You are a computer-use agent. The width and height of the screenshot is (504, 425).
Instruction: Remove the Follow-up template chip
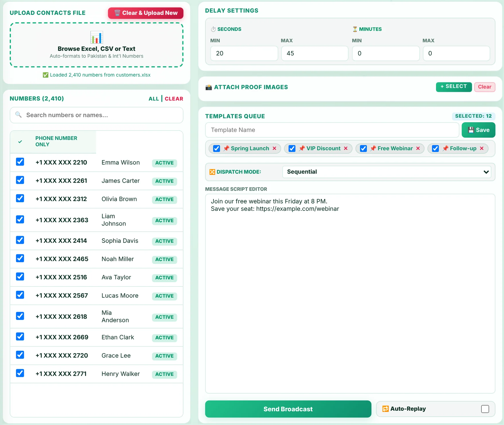482,148
